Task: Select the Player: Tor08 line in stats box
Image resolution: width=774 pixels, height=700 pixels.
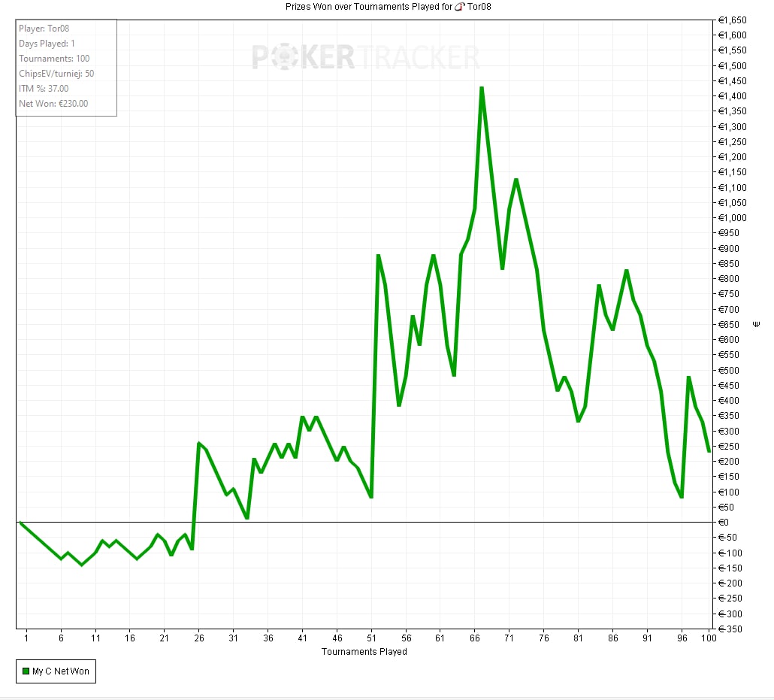Action: pos(44,29)
